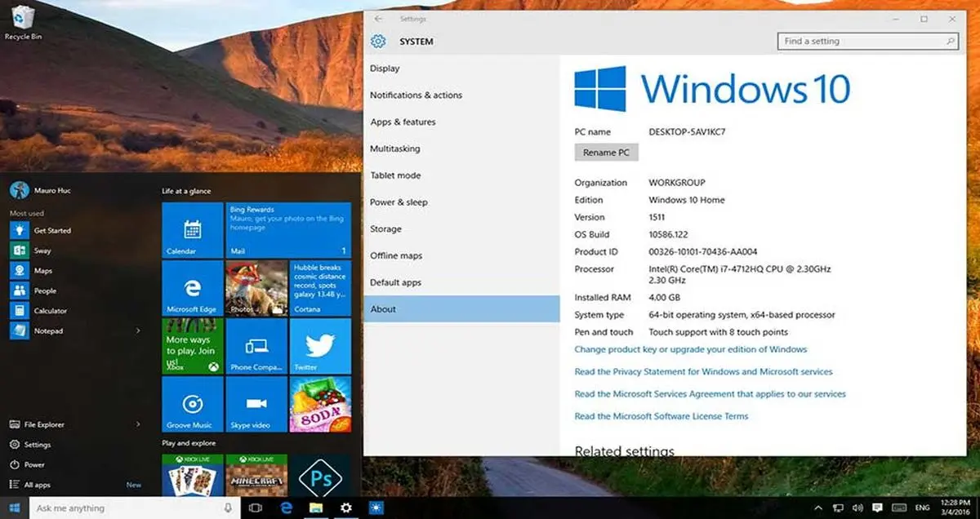980x519 pixels.
Task: Click the Rename PC button
Action: [606, 153]
